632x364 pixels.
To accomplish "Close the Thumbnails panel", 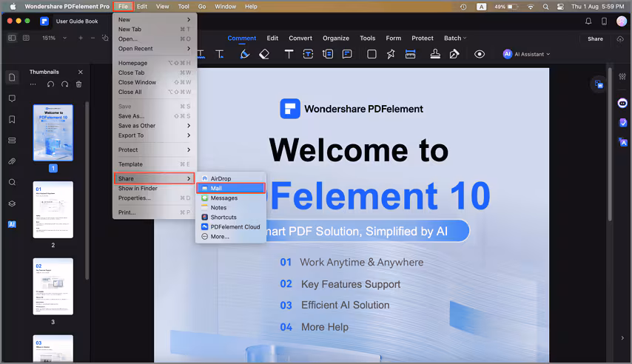I will [x=80, y=72].
